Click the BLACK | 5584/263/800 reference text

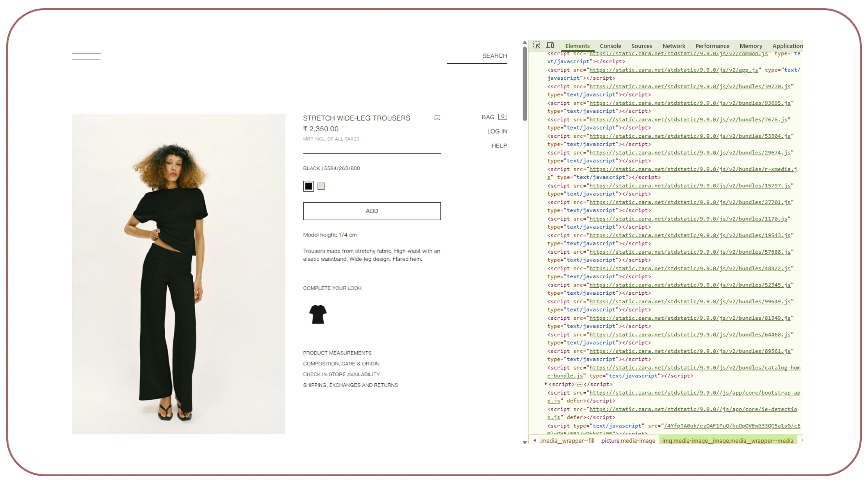(x=332, y=169)
